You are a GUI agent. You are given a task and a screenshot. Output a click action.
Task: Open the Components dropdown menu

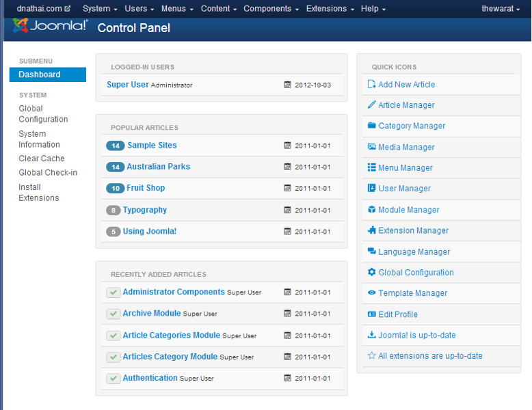point(271,9)
